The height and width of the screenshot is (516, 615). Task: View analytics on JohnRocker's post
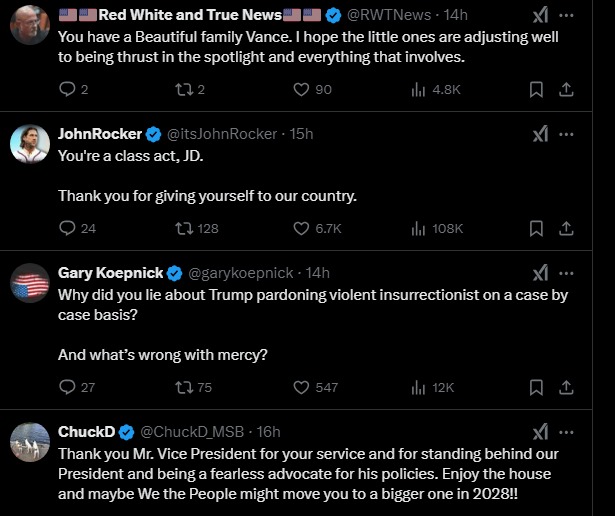tap(419, 228)
